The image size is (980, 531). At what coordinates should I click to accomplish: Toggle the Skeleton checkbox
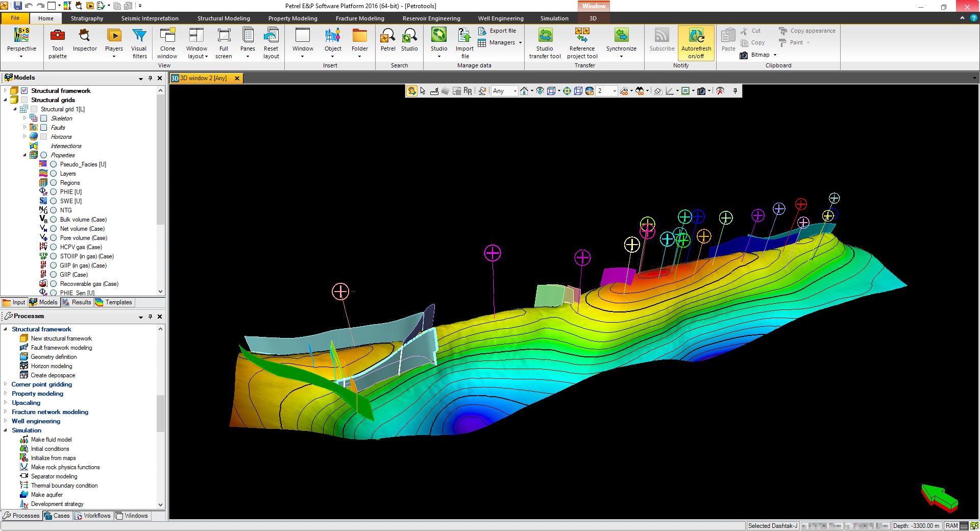43,118
